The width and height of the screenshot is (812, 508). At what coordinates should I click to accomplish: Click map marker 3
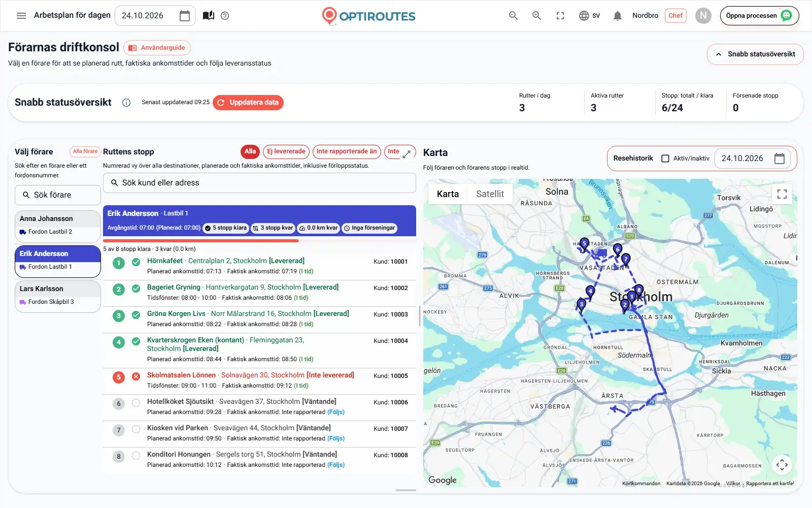[582, 305]
